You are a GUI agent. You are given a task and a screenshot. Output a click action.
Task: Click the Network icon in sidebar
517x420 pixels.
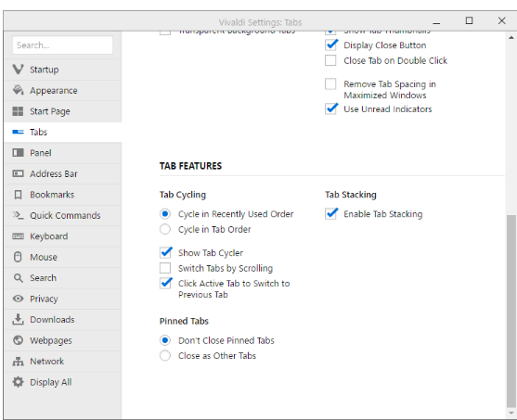tap(18, 361)
